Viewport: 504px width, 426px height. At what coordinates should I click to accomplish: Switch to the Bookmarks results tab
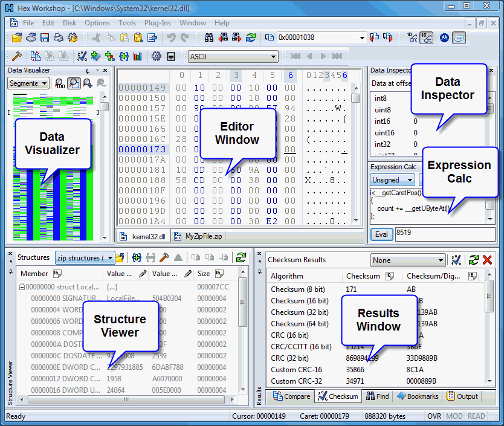(x=418, y=396)
